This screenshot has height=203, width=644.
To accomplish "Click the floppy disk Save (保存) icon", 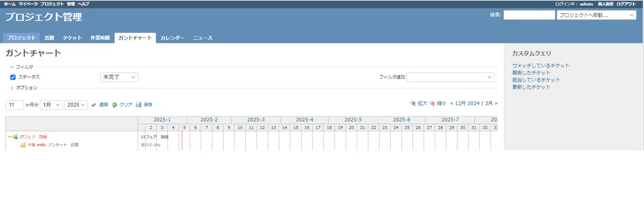I will coord(138,105).
